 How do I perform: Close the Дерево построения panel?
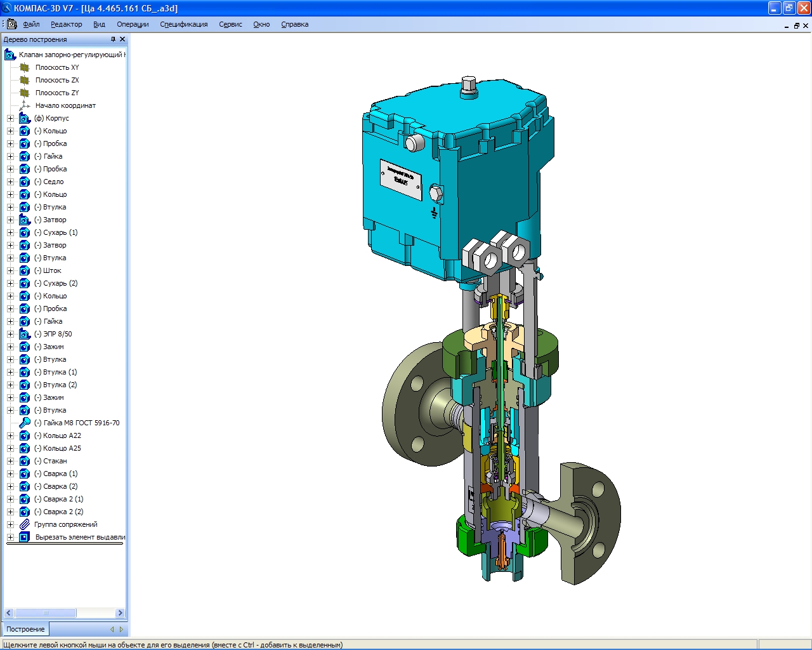[122, 39]
